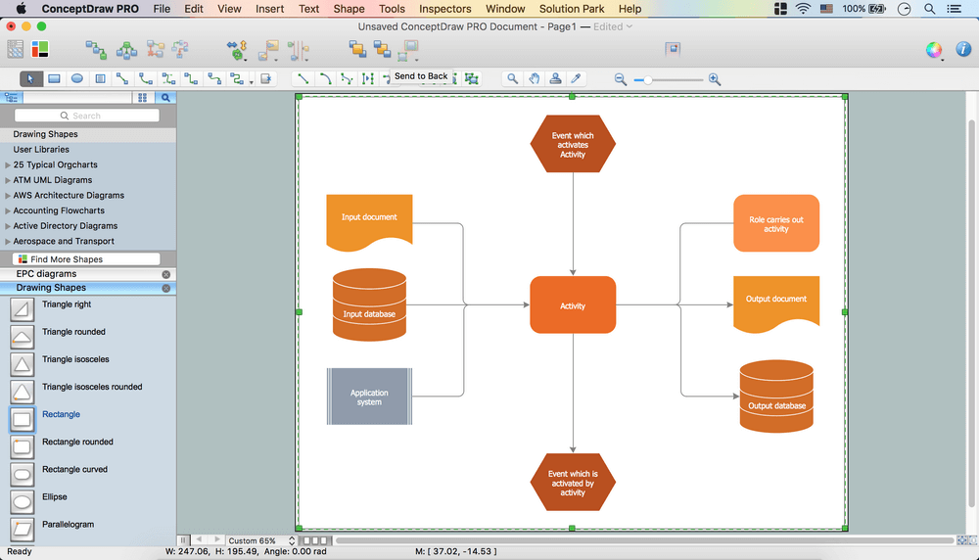Select the pointer selection tool
The image size is (979, 560).
tap(30, 79)
